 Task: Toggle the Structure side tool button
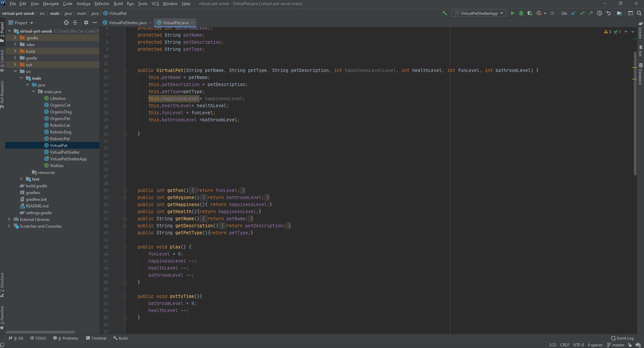2,285
